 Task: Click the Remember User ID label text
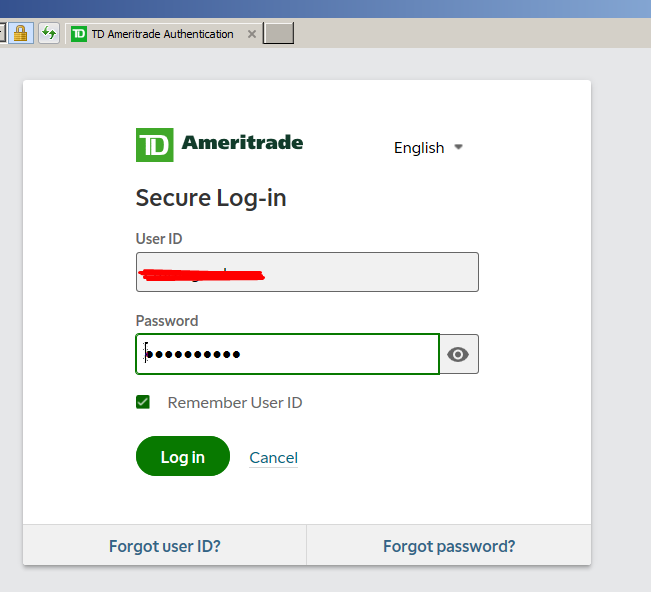coord(235,403)
